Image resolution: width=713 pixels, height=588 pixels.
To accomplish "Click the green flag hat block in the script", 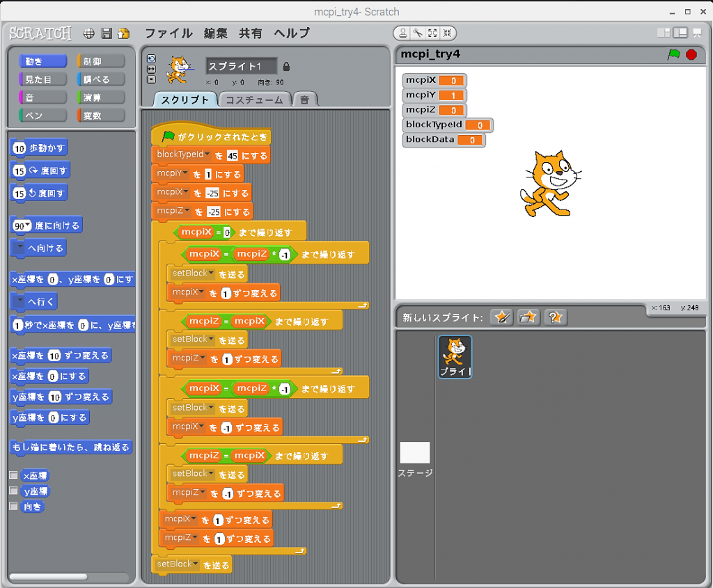I will (x=211, y=134).
